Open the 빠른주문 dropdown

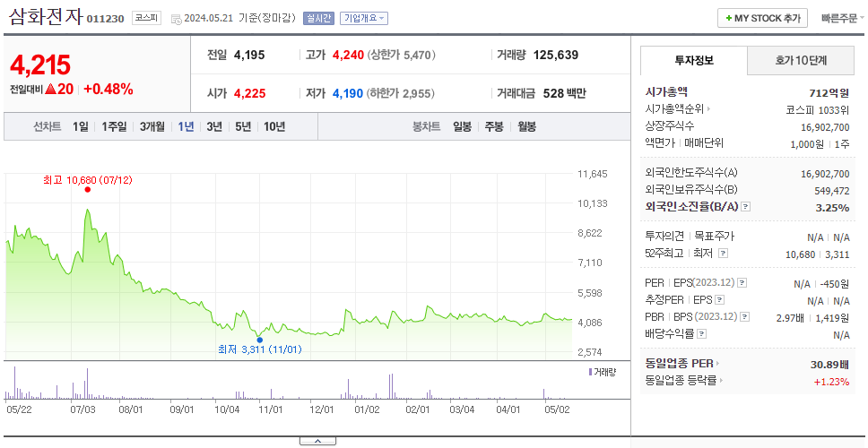coord(844,18)
